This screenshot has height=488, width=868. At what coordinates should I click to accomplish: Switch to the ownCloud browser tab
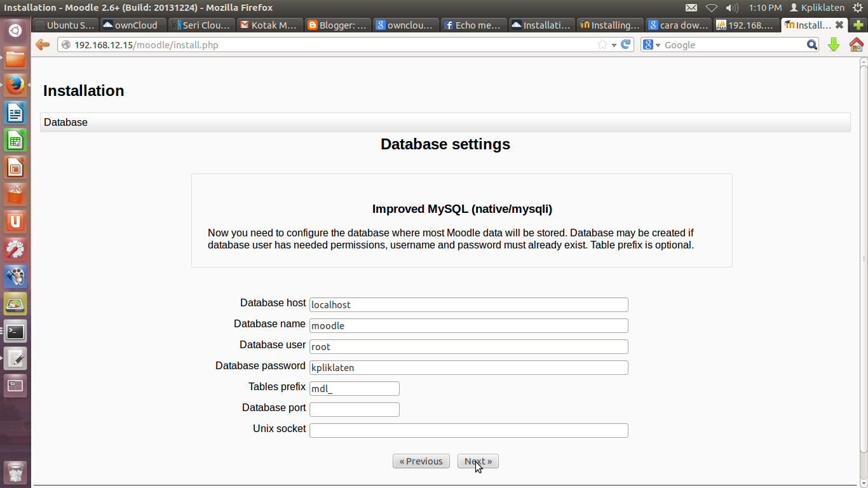click(132, 25)
